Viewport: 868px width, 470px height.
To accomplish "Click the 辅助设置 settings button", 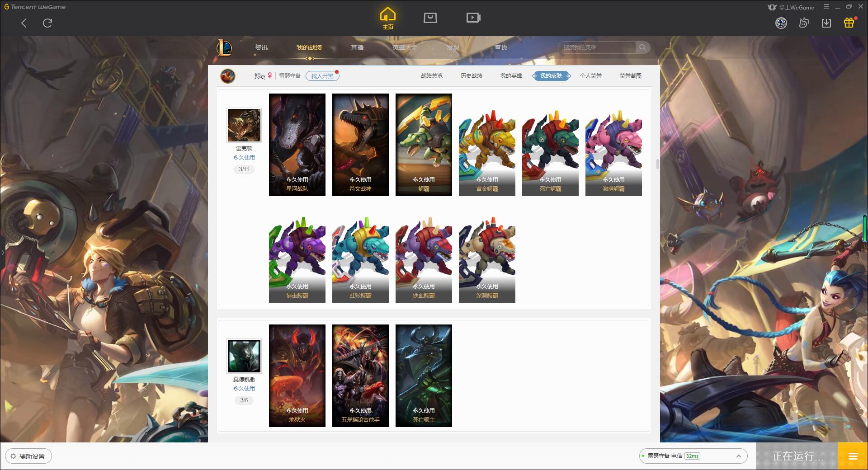I will click(28, 456).
